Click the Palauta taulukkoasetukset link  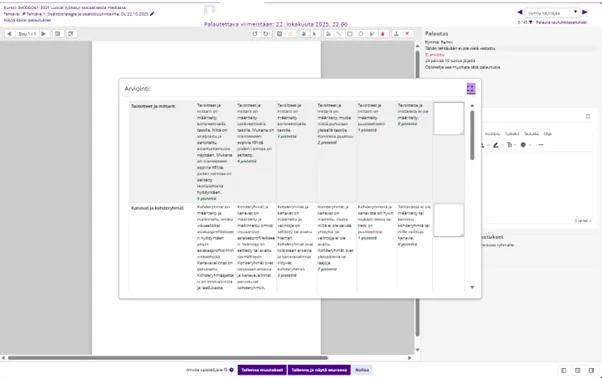coord(561,22)
